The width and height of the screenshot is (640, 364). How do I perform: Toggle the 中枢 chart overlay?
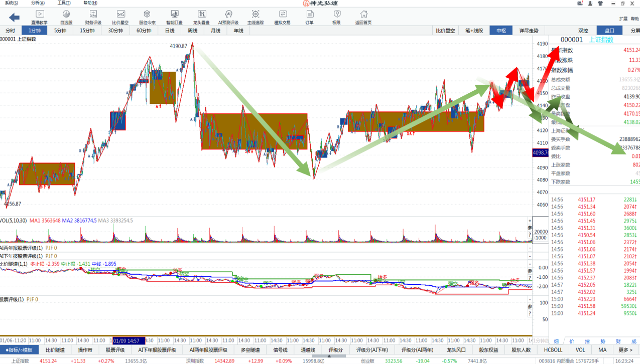pos(501,31)
